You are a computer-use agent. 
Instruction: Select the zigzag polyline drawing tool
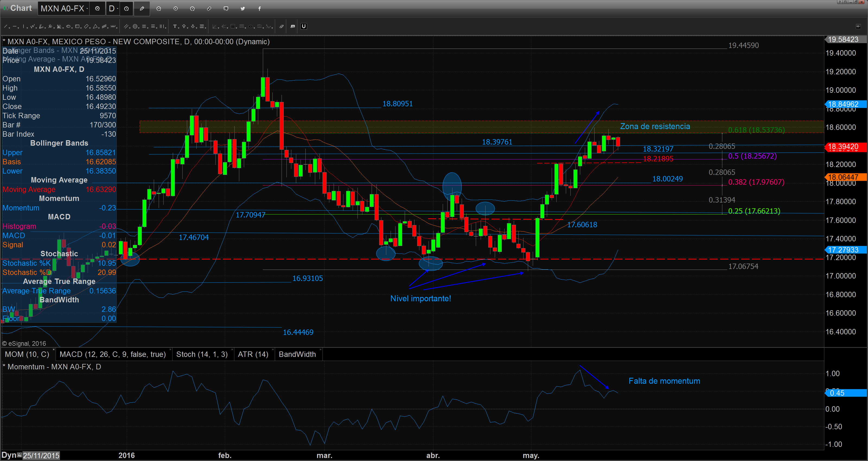(32, 26)
